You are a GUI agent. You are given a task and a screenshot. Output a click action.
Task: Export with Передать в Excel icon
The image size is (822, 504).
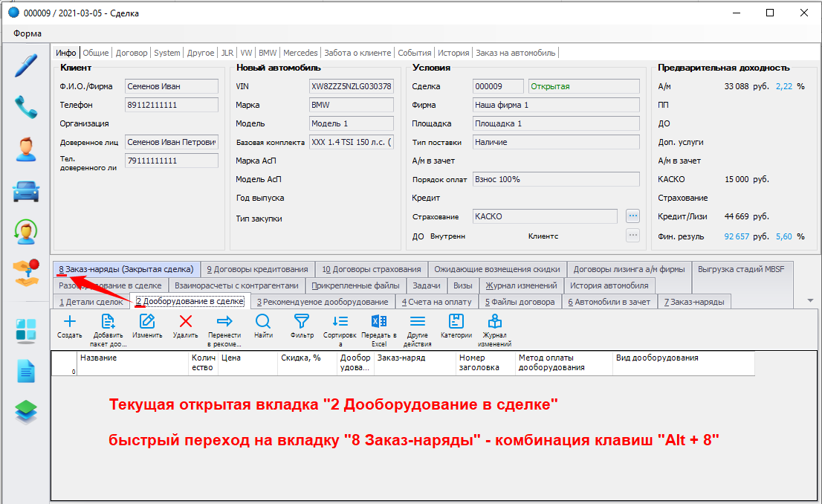pyautogui.click(x=379, y=321)
